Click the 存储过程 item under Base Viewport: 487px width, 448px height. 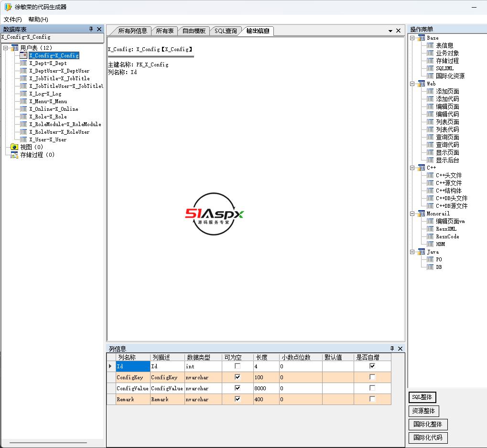447,61
